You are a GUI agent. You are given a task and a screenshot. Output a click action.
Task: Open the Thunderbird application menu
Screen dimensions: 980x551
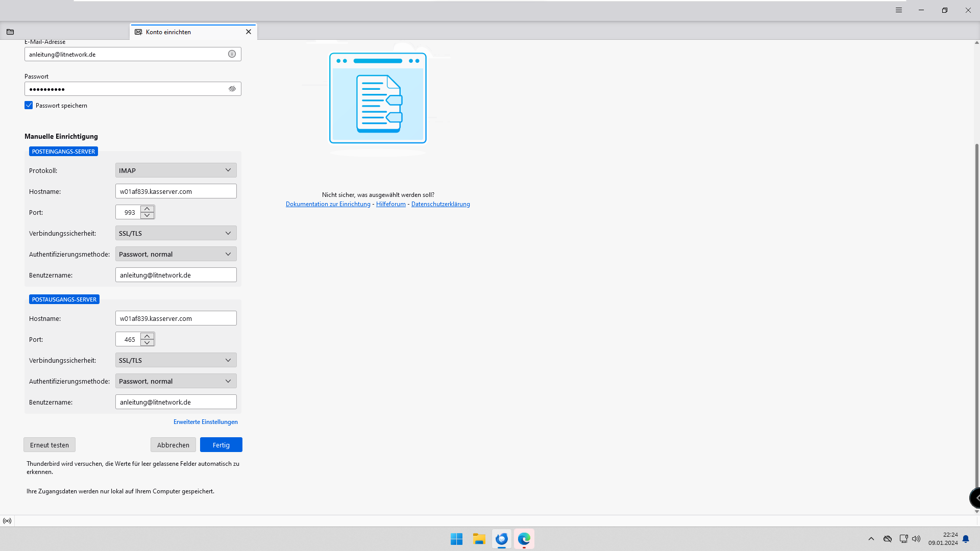pos(898,10)
